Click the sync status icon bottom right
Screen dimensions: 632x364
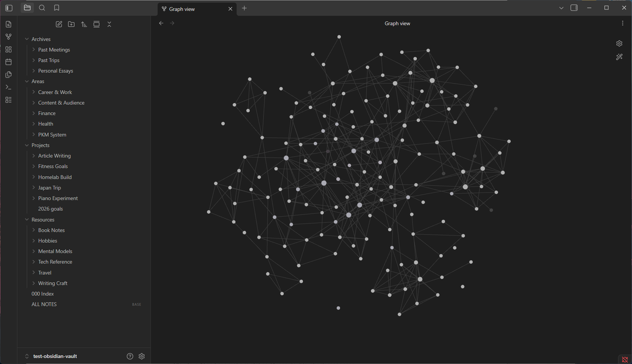[625, 359]
